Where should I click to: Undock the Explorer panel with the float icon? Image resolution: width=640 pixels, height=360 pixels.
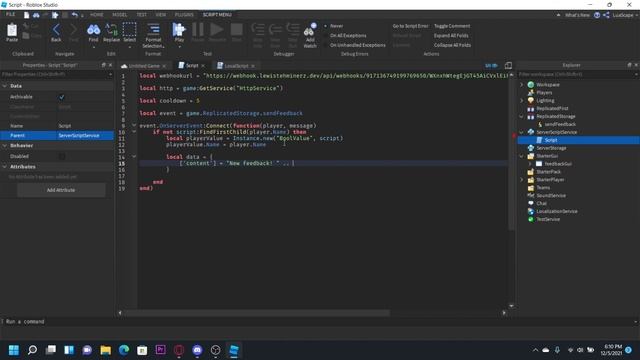pos(629,65)
